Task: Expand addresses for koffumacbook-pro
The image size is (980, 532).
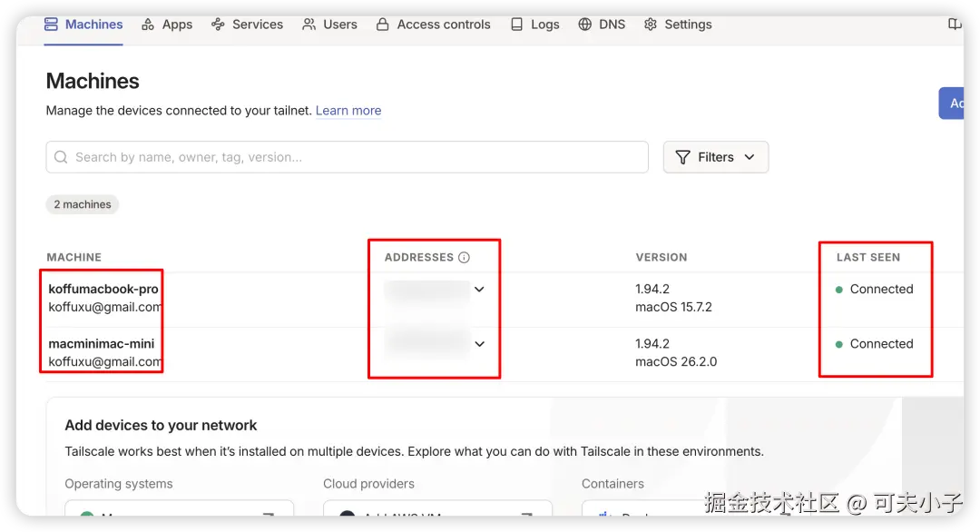Action: point(479,290)
